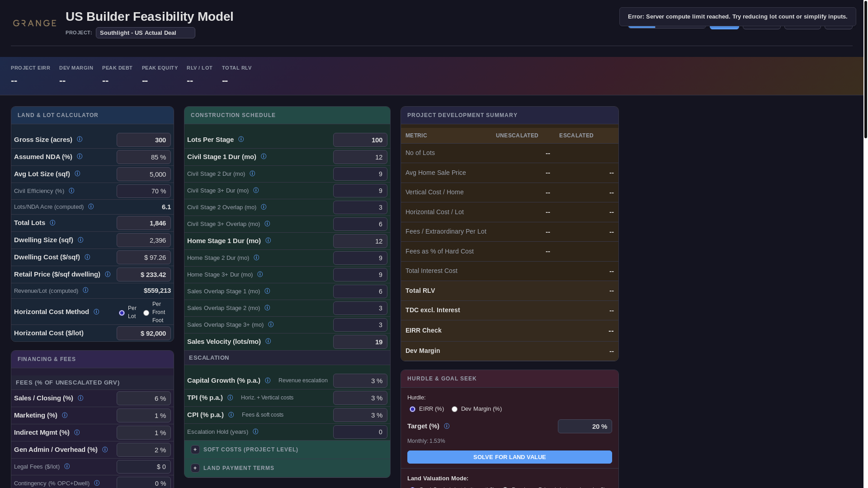
Task: Show info for Indirect Mgmt (%)
Action: point(77,432)
